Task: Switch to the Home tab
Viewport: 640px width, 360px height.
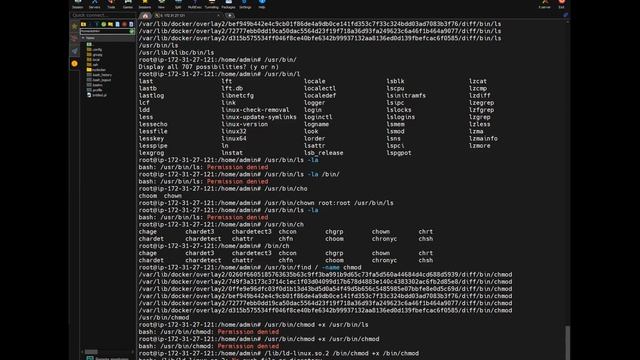Action: (145, 16)
